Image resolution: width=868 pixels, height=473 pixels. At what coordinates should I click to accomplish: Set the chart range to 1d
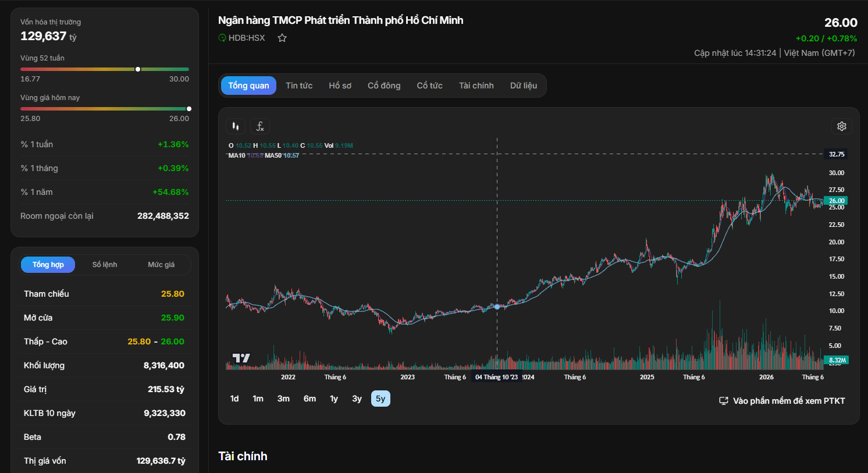[234, 399]
